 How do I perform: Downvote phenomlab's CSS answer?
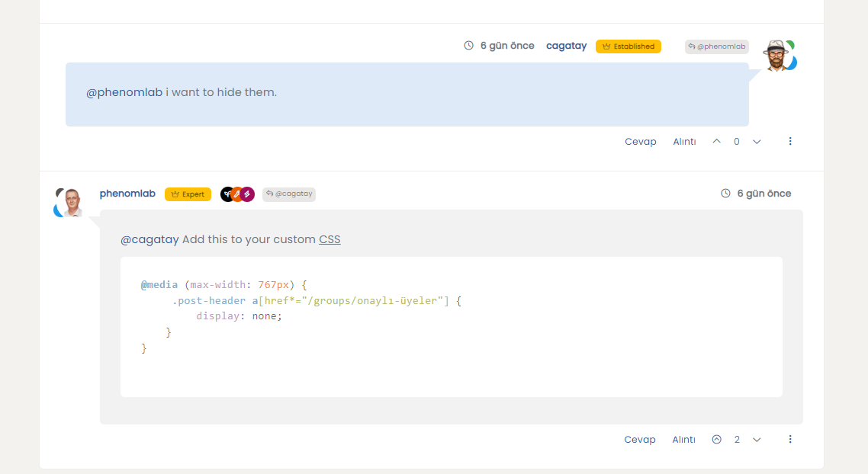point(757,440)
